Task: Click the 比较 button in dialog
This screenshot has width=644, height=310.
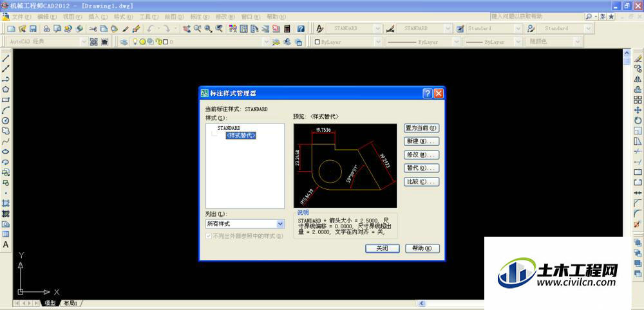Action: point(421,181)
